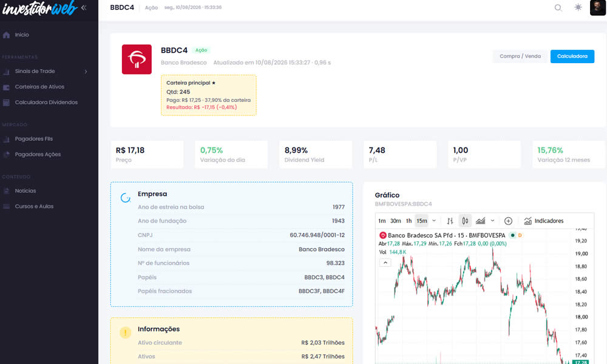The height and width of the screenshot is (364, 607).
Task: Click the Ano de fundação value 1943
Action: click(338, 221)
